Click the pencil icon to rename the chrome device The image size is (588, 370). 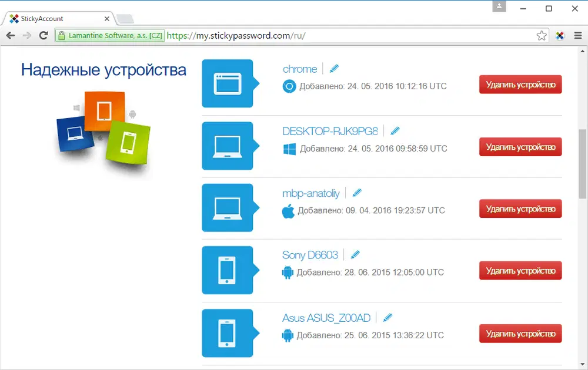(334, 68)
